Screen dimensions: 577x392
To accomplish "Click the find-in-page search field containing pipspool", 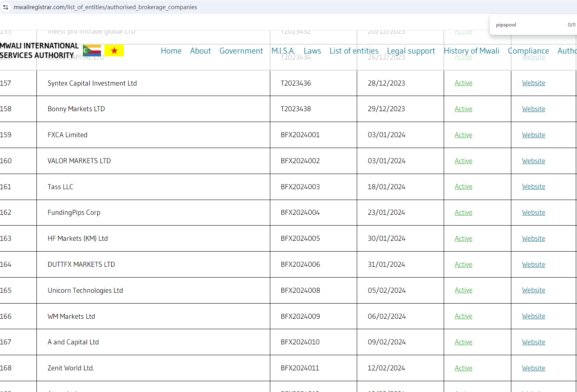I will coord(529,25).
